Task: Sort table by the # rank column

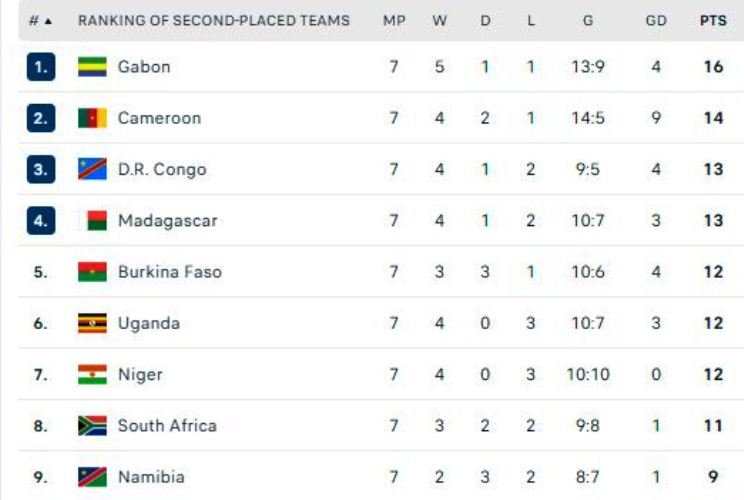Action: click(x=40, y=21)
